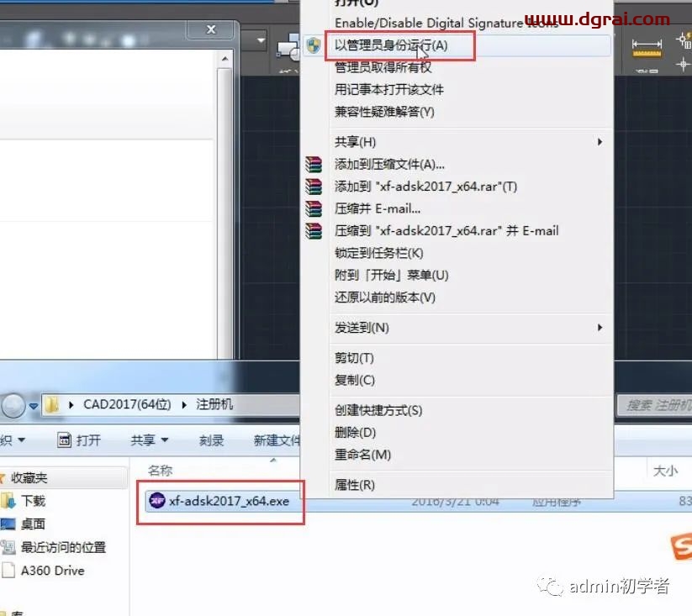Image resolution: width=692 pixels, height=616 pixels.
Task: Select 重命名(M) entry
Action: pos(362,455)
